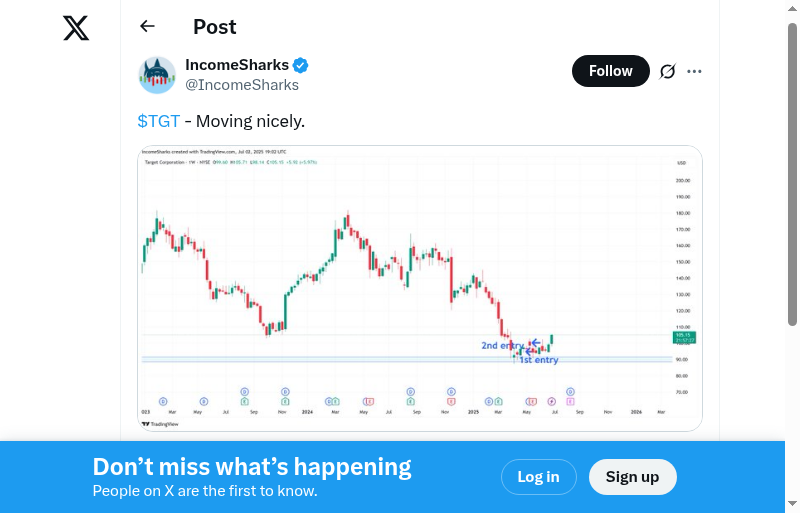Click the Log in button

pyautogui.click(x=538, y=477)
